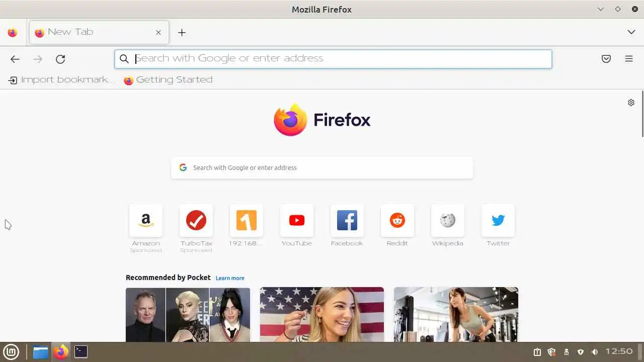Reload the current page
Image resolution: width=644 pixels, height=362 pixels.
(60, 59)
